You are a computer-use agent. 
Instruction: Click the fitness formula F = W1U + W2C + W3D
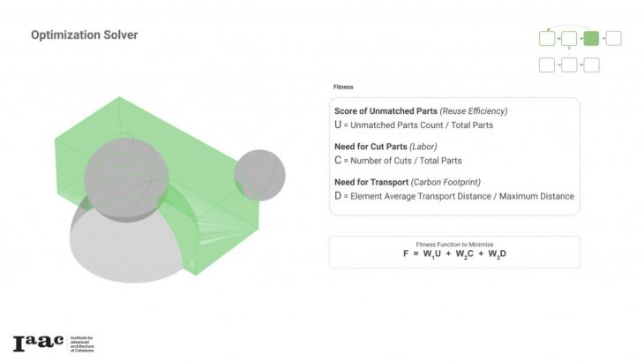454,254
